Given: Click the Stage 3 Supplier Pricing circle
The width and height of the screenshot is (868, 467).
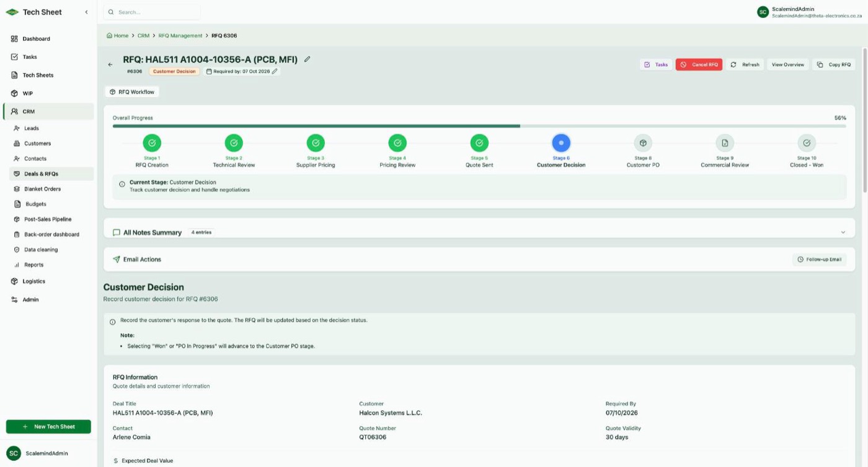Looking at the screenshot, I should 316,143.
